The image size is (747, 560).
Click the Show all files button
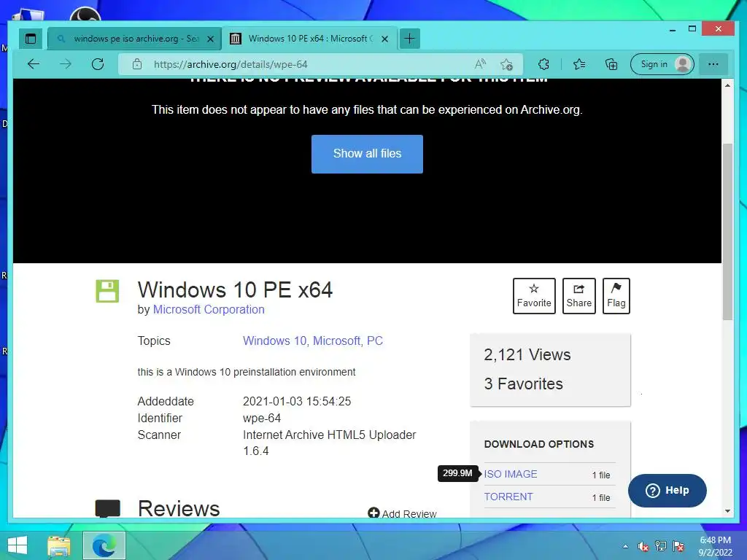point(367,154)
